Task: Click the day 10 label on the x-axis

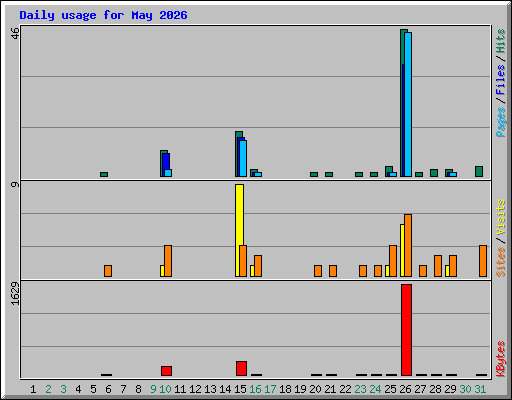Action: coord(165,389)
